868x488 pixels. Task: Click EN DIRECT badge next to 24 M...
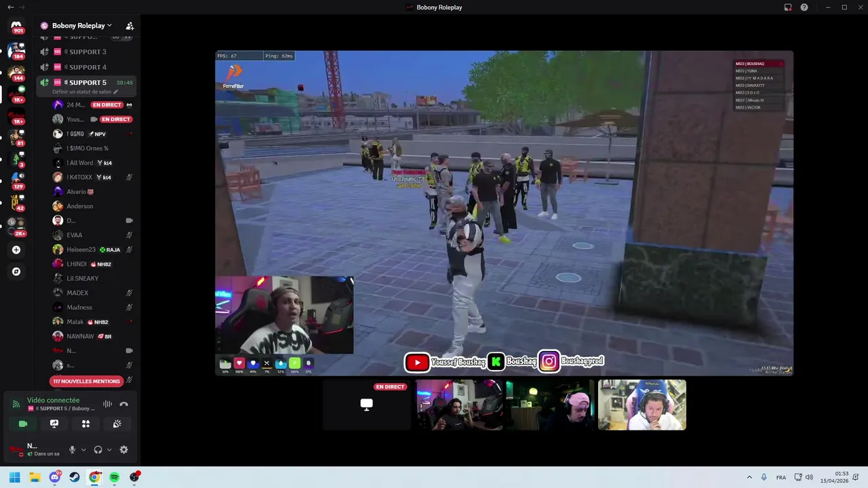pyautogui.click(x=107, y=105)
